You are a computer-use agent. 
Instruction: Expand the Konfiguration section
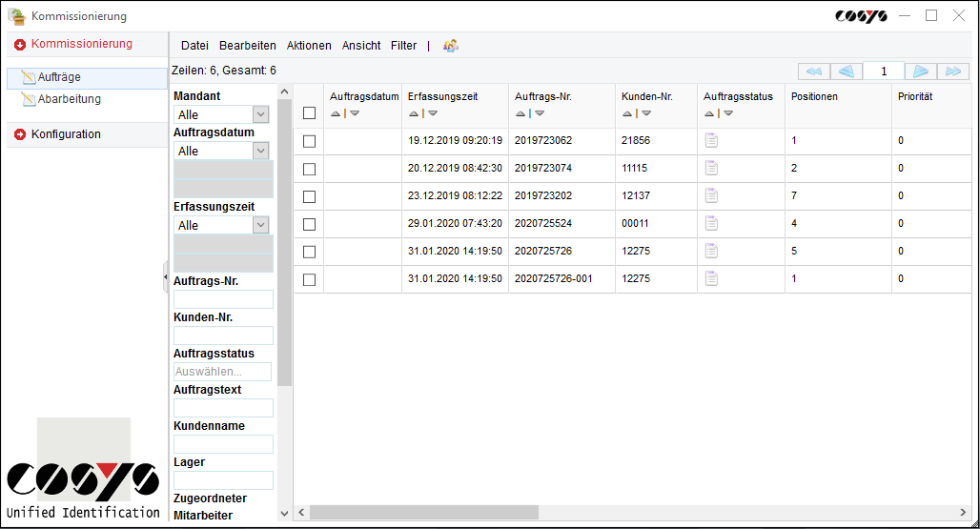[66, 134]
